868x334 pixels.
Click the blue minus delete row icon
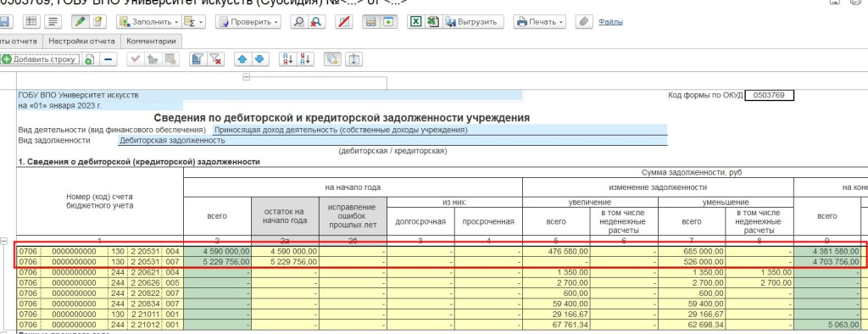(x=108, y=59)
